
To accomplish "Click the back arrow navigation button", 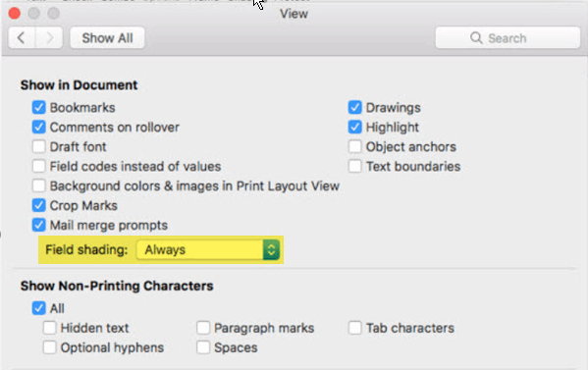I will pyautogui.click(x=22, y=38).
